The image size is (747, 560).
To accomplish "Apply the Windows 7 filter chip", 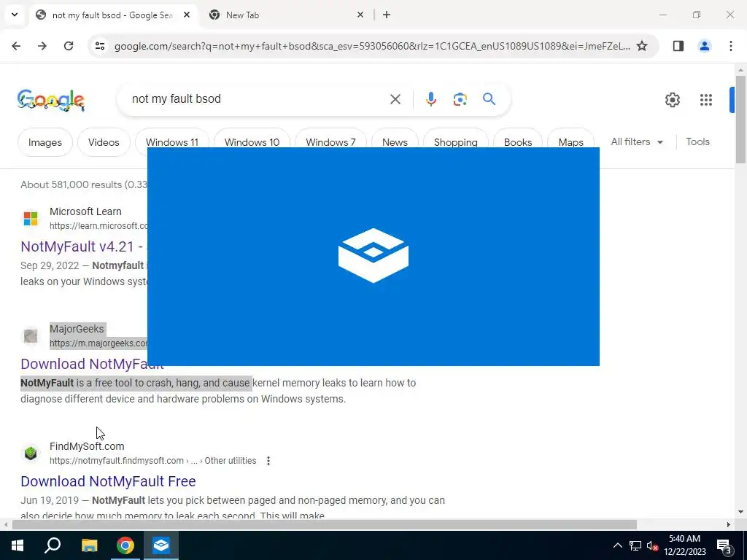I will [x=330, y=138].
